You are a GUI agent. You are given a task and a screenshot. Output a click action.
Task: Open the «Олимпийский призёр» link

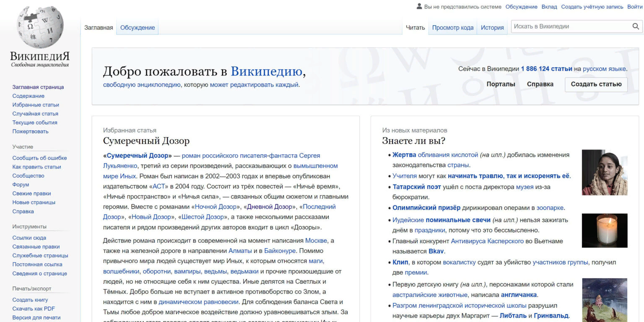point(426,208)
